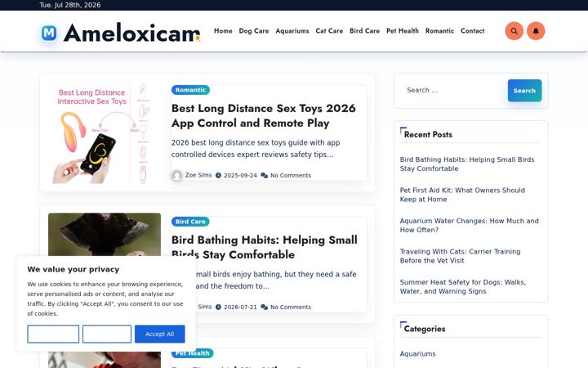The width and height of the screenshot is (588, 368).
Task: Accept All cookies
Action: point(160,334)
